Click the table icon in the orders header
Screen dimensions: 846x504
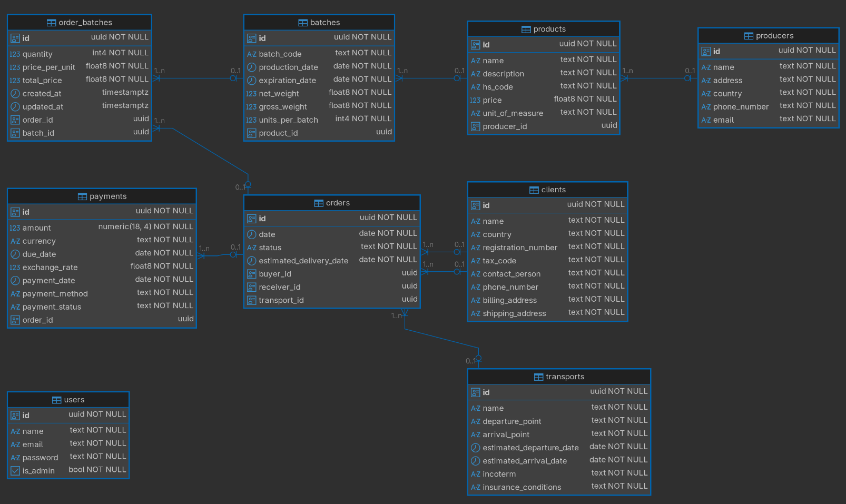click(x=319, y=203)
